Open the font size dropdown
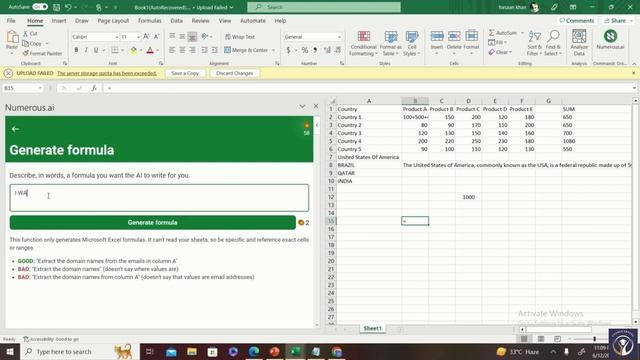 [x=138, y=37]
